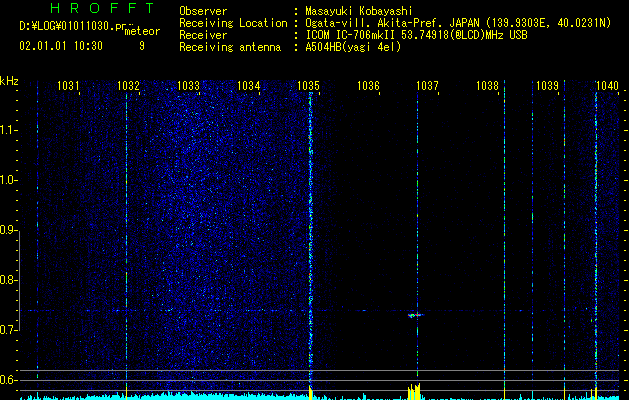The height and width of the screenshot is (400, 629).
Task: Click time axis label 1039
Action: click(547, 85)
